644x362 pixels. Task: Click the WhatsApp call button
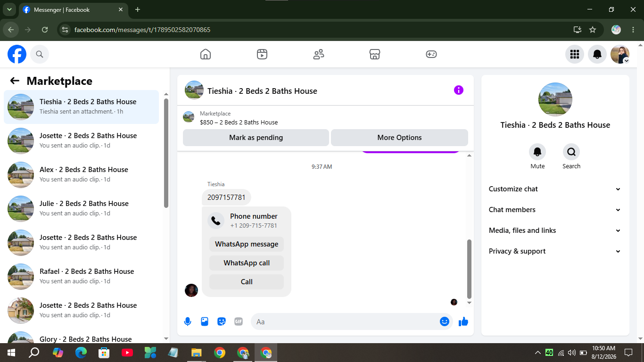point(247,263)
